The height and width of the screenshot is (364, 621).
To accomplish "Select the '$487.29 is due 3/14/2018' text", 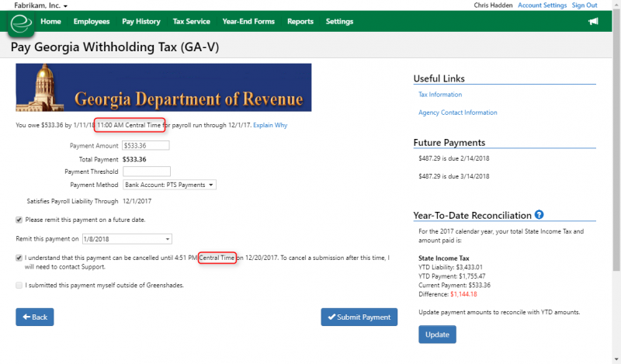I will point(454,176).
